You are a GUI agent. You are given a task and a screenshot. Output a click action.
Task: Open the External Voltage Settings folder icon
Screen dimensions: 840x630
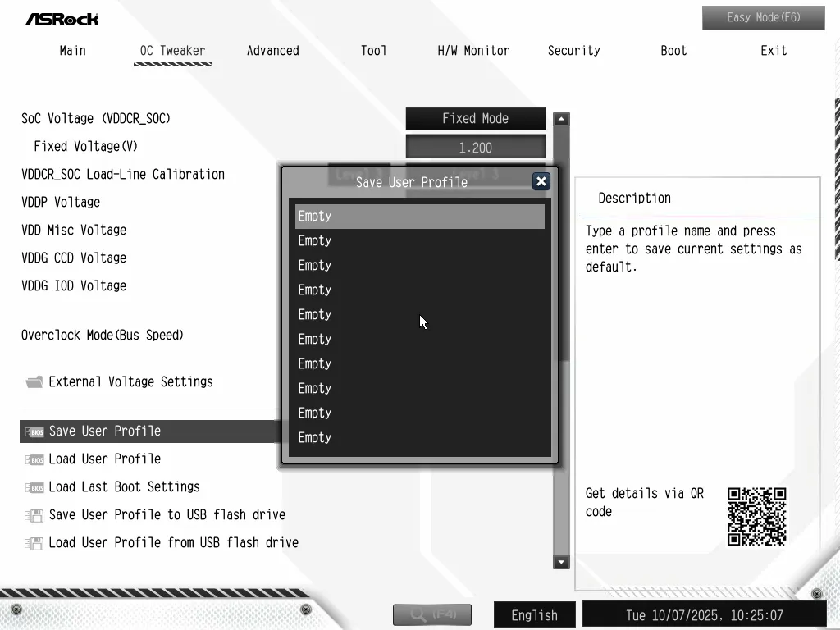pyautogui.click(x=34, y=382)
